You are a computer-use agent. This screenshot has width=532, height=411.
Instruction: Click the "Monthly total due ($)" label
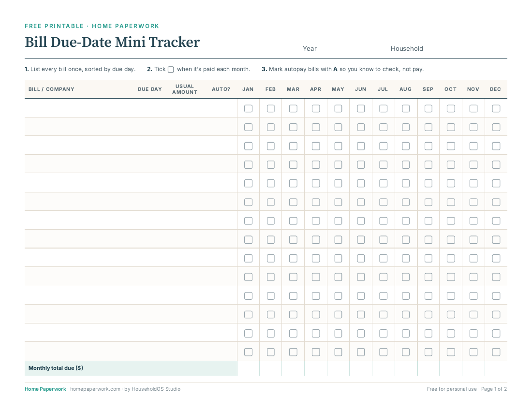point(56,368)
